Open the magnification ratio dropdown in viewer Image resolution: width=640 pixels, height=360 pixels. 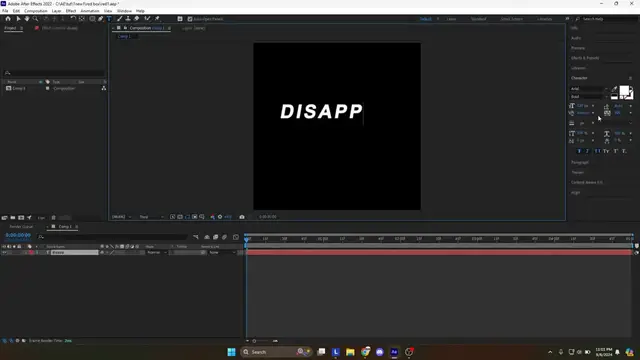point(121,217)
